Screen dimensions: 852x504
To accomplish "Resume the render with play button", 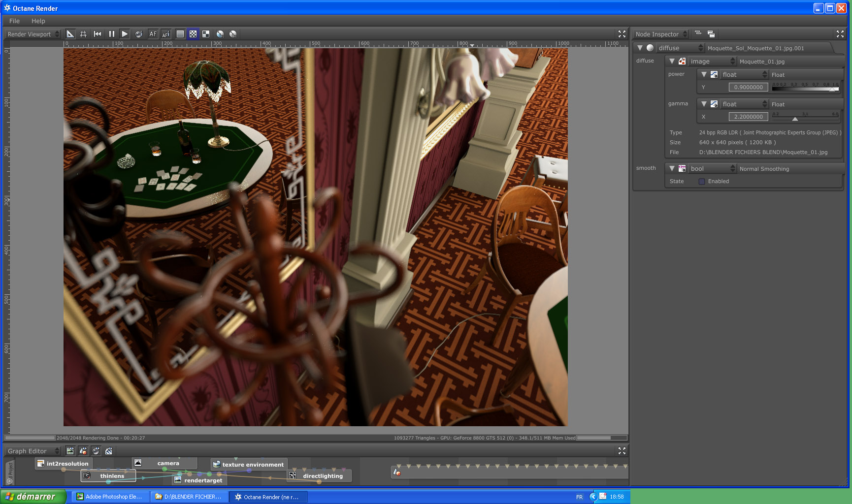I will (x=125, y=34).
